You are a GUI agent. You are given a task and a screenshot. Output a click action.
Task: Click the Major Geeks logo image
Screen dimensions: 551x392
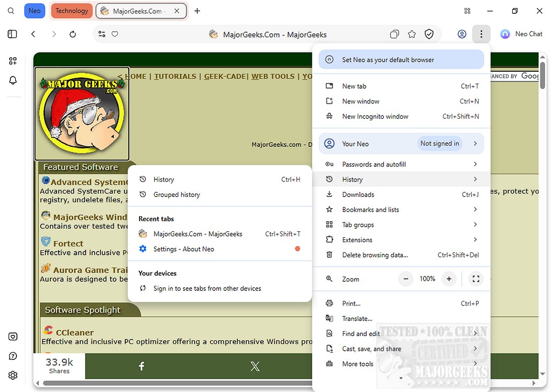(x=82, y=114)
